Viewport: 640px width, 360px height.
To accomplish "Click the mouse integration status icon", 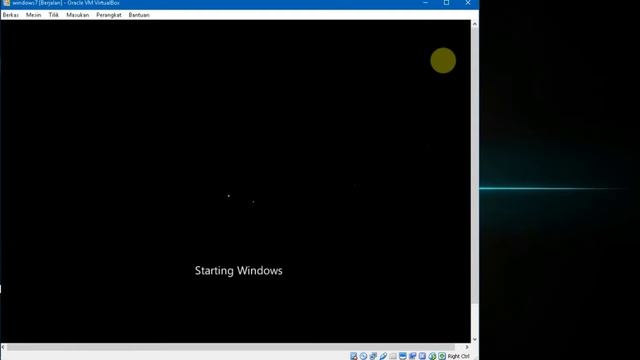I will [432, 356].
